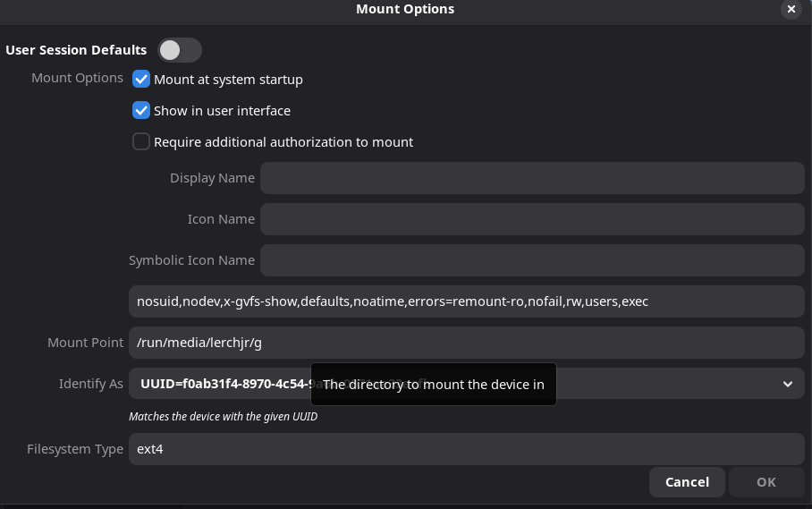This screenshot has height=509, width=812.
Task: Uncheck Mount at system startup
Action: click(x=141, y=79)
